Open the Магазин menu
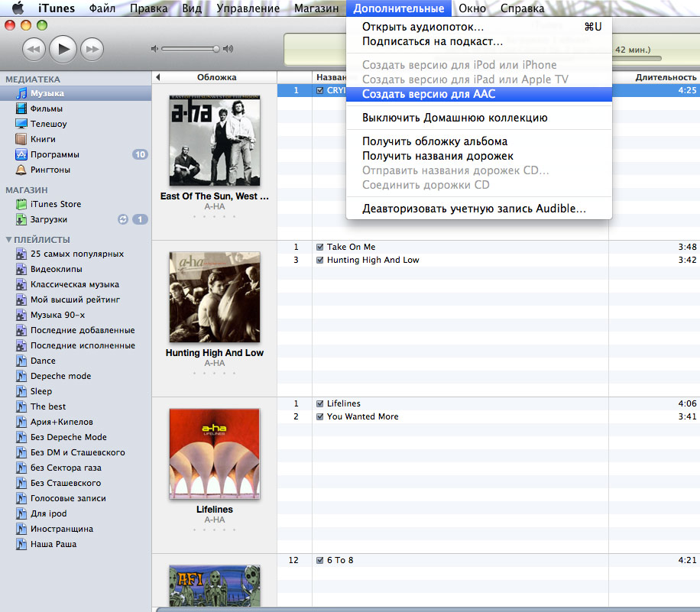 (x=316, y=8)
